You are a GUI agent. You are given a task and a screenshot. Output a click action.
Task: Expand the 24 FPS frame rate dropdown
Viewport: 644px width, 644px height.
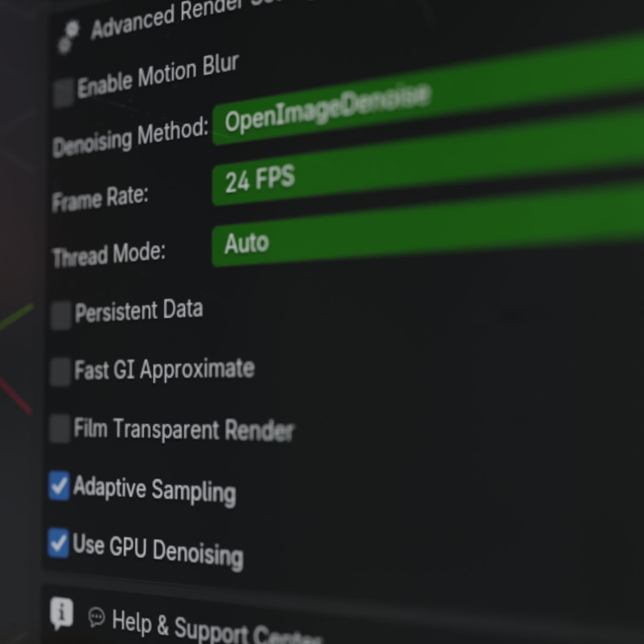click(x=428, y=155)
